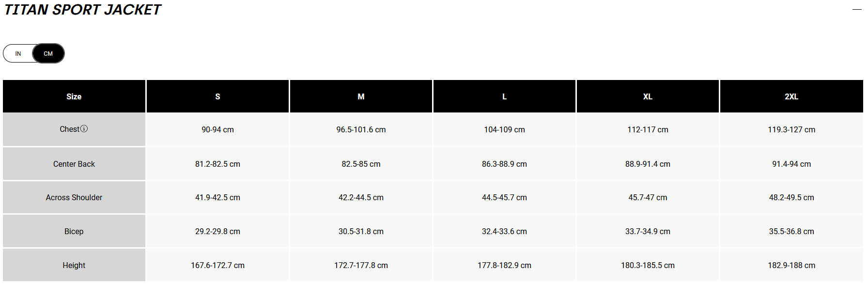Screen dimensions: 868x286
Task: Click the 96.5-101.6 cm chest cell
Action: pyautogui.click(x=361, y=129)
